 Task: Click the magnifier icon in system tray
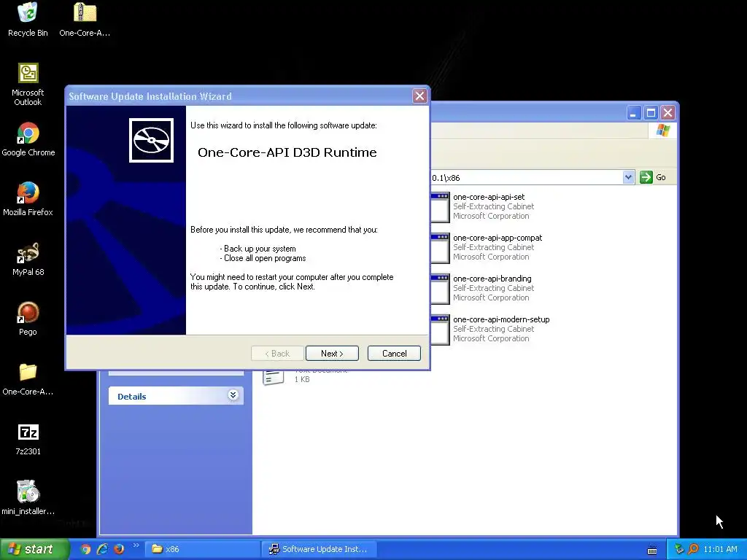(x=693, y=549)
